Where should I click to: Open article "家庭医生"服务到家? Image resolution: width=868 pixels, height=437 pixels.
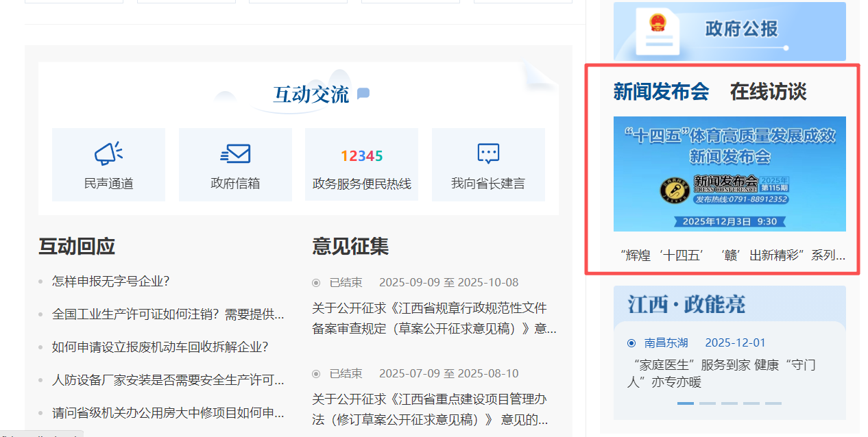(722, 373)
